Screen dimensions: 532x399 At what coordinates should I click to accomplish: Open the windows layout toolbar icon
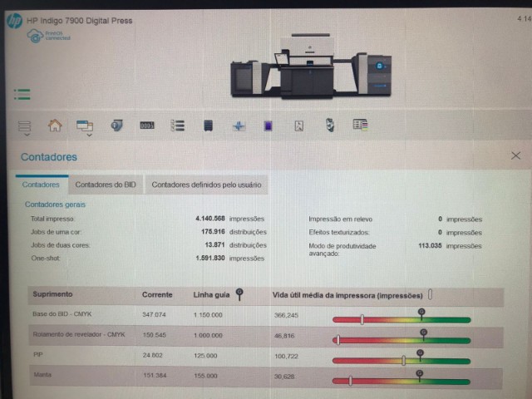pyautogui.click(x=85, y=126)
